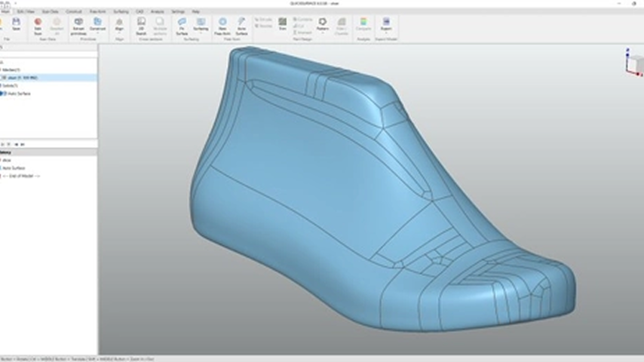Click the Select Scan icon
This screenshot has width=644, height=362.
pyautogui.click(x=38, y=25)
